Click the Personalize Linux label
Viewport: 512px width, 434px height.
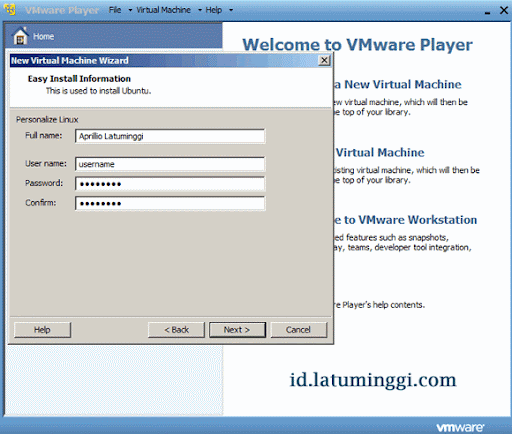coord(47,119)
